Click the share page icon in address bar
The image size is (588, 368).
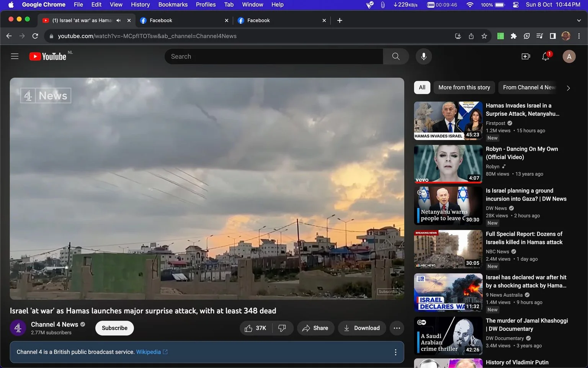click(471, 36)
